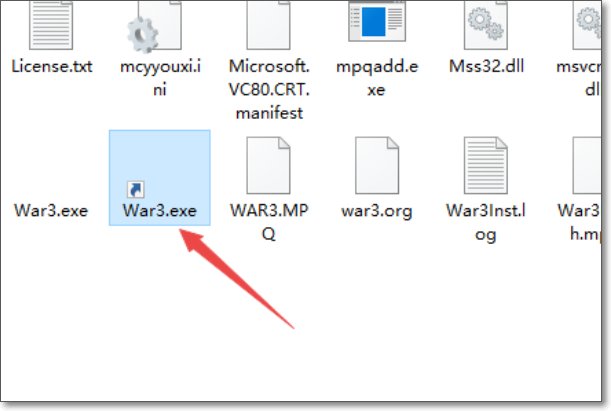The width and height of the screenshot is (611, 411).
Task: Select the blank Microsoft.VC80.CRT.manifest file icon
Action: point(268,25)
